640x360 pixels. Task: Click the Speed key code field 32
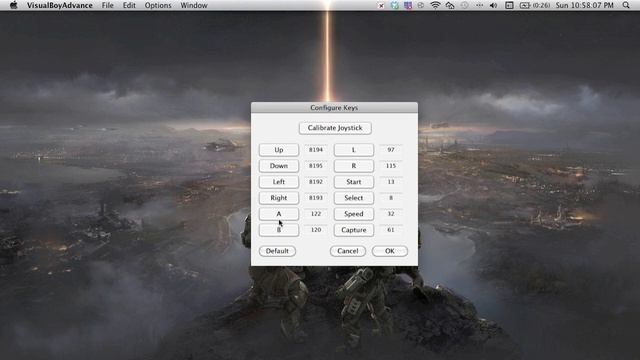click(x=391, y=213)
